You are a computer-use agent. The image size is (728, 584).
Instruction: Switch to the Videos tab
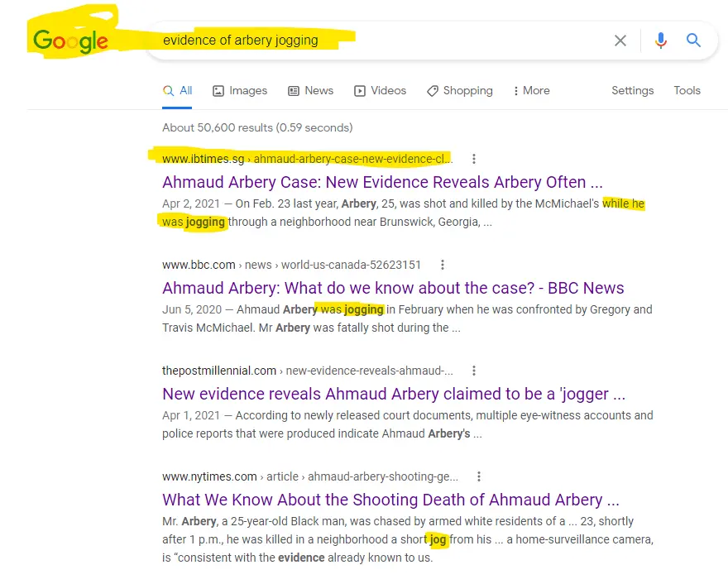click(380, 90)
